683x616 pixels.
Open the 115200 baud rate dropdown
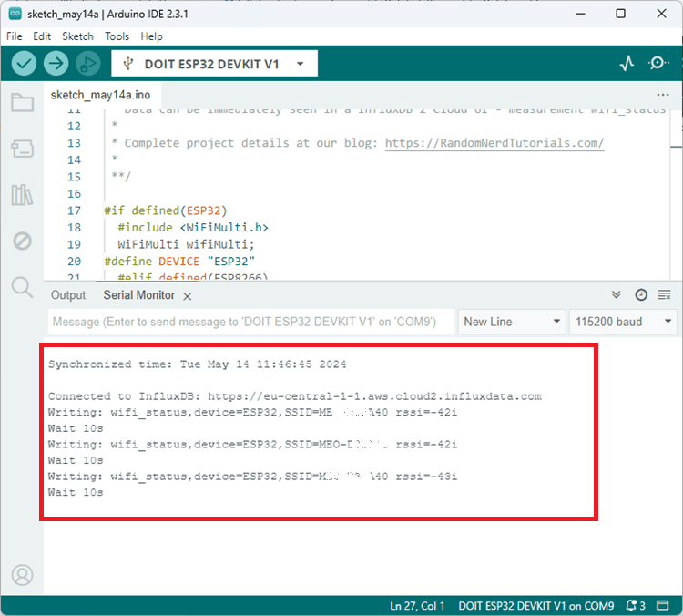coord(623,322)
